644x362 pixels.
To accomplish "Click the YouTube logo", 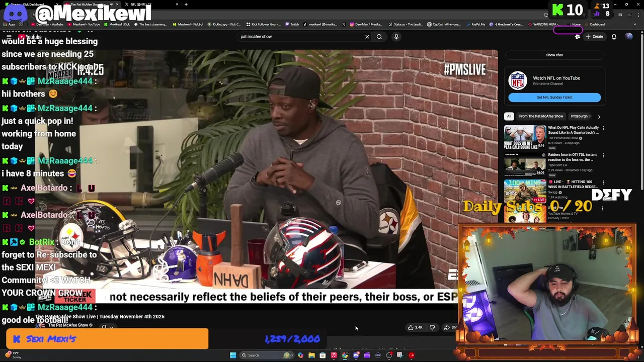I will click(x=30, y=37).
